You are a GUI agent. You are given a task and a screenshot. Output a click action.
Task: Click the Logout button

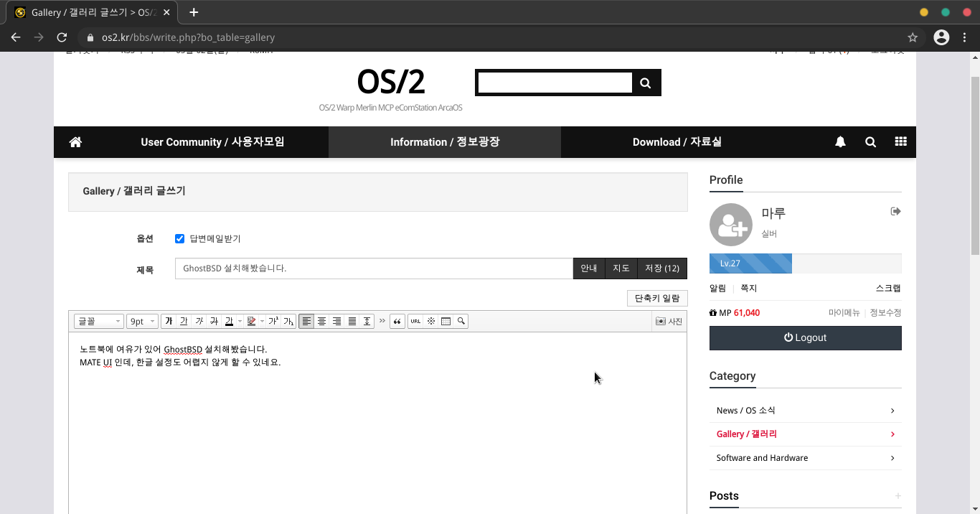[x=805, y=338]
